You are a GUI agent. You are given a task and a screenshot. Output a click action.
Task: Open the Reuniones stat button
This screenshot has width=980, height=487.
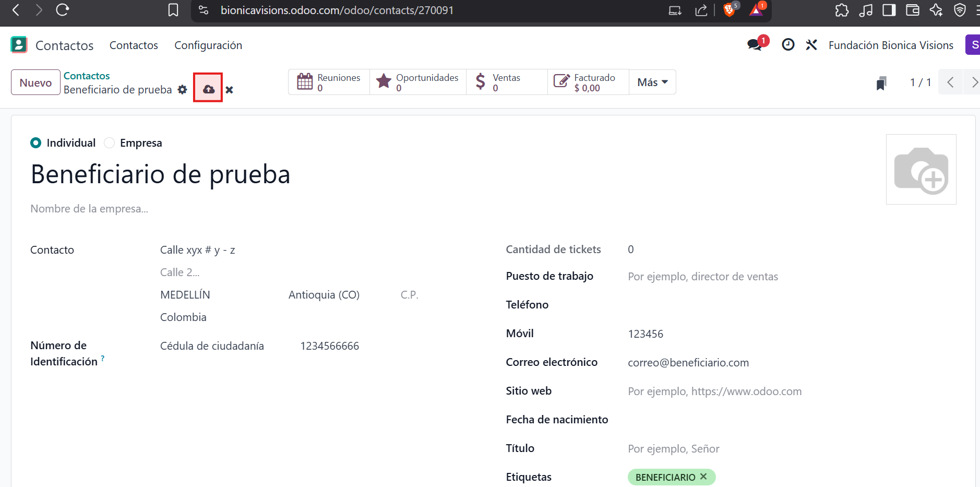point(329,82)
